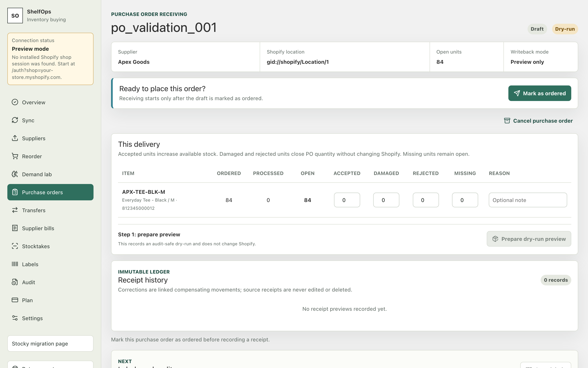
Task: Open the Suppliers section
Action: 50,138
